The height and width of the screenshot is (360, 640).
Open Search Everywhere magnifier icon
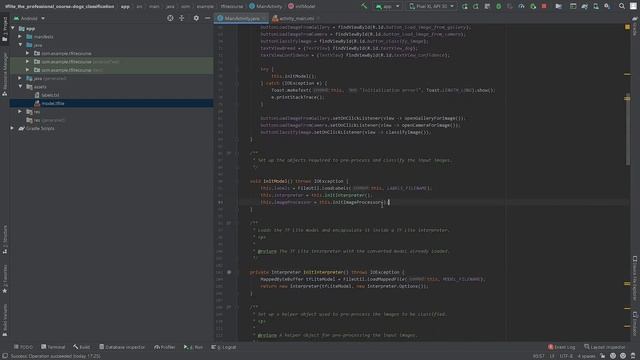[x=622, y=7]
